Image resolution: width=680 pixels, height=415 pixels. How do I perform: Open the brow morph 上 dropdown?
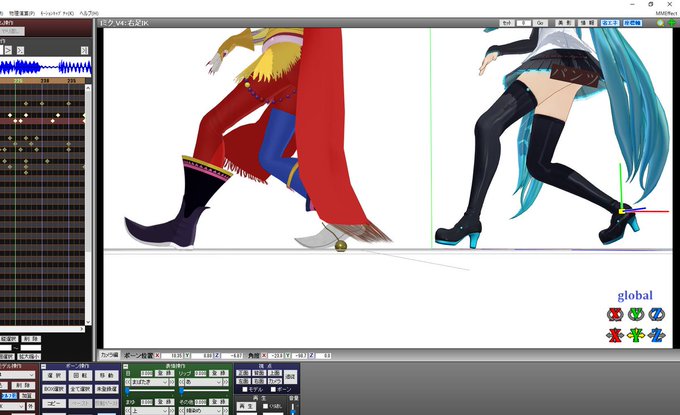click(150, 411)
